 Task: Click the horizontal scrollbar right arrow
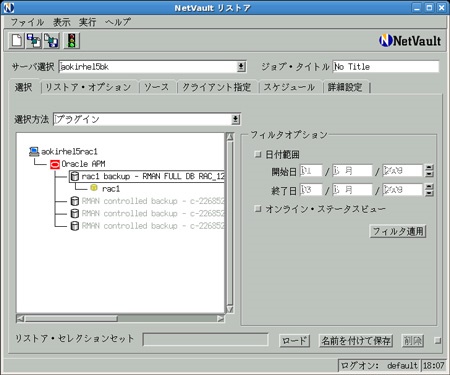click(x=220, y=319)
